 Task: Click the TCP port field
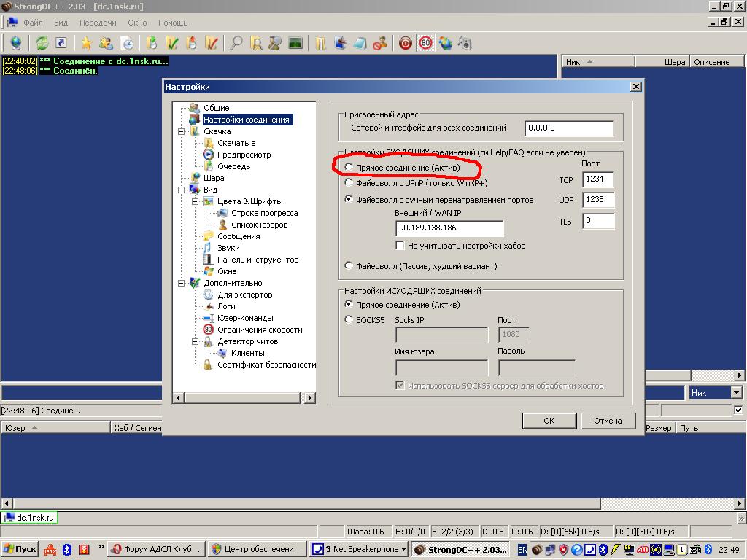click(x=598, y=179)
